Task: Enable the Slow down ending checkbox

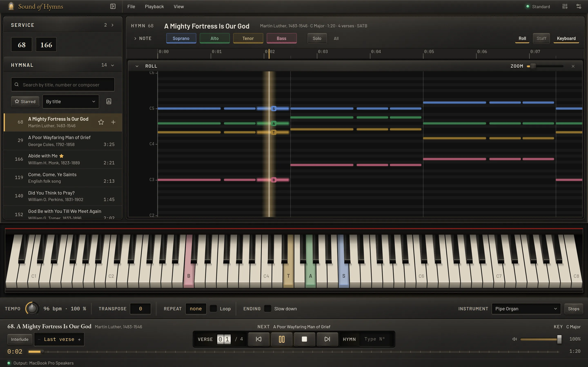Action: (x=267, y=308)
